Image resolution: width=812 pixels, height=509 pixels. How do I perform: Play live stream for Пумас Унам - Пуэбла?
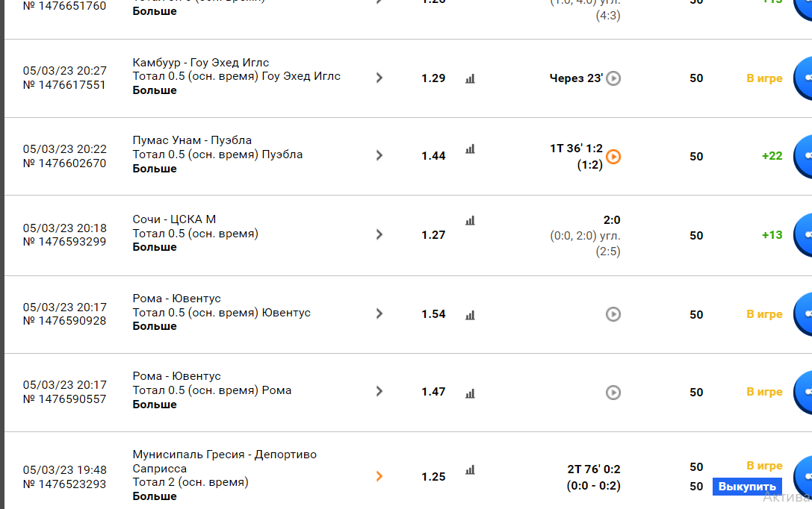613,157
